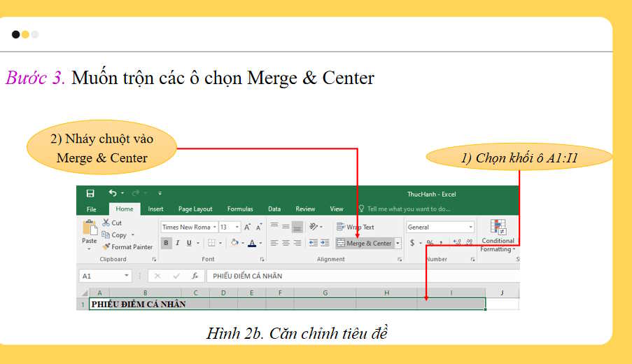Switch to the View tab
Image resolution: width=632 pixels, height=364 pixels.
point(337,209)
